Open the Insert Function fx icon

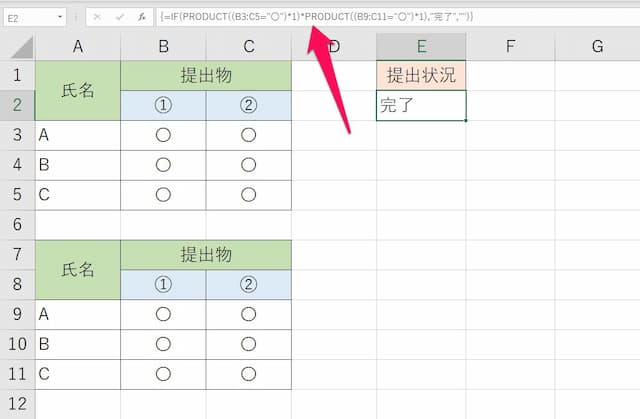point(140,17)
